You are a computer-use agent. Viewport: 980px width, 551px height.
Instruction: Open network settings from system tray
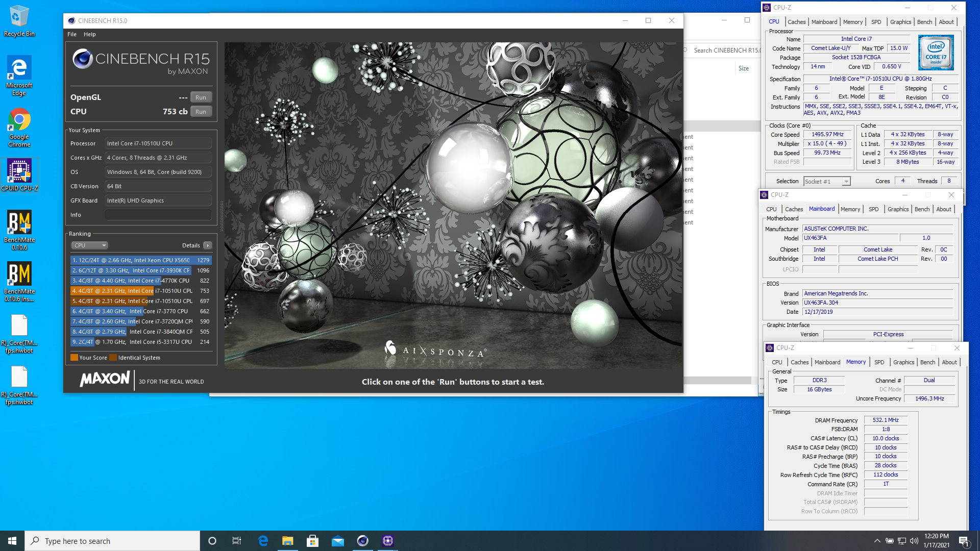click(x=902, y=541)
